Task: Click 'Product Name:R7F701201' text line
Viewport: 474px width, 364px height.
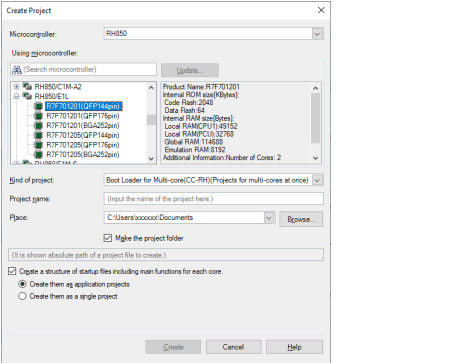Action: pos(201,87)
